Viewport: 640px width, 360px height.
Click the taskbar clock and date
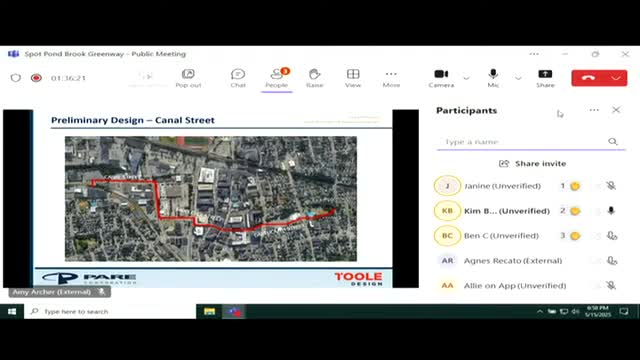pyautogui.click(x=598, y=311)
